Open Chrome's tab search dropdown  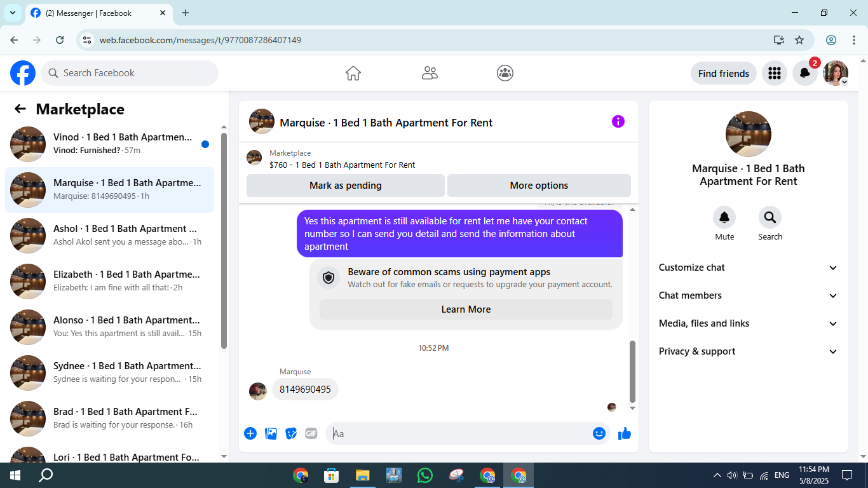point(12,13)
